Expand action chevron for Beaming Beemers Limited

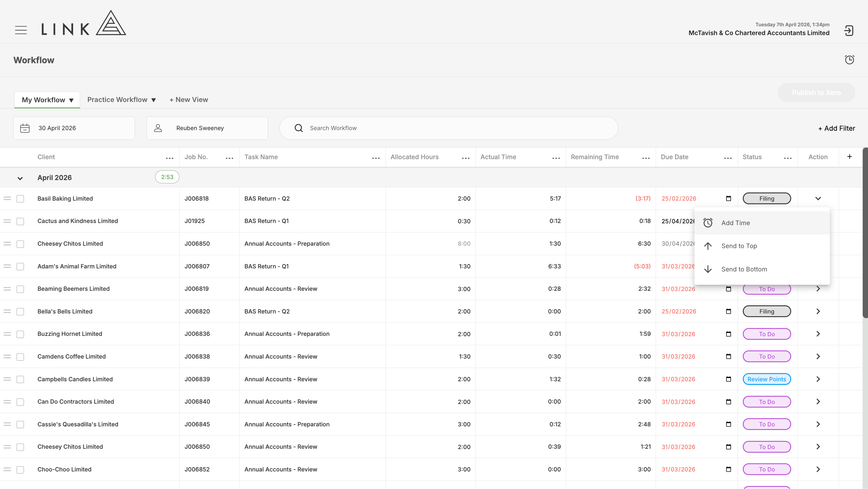pos(818,289)
